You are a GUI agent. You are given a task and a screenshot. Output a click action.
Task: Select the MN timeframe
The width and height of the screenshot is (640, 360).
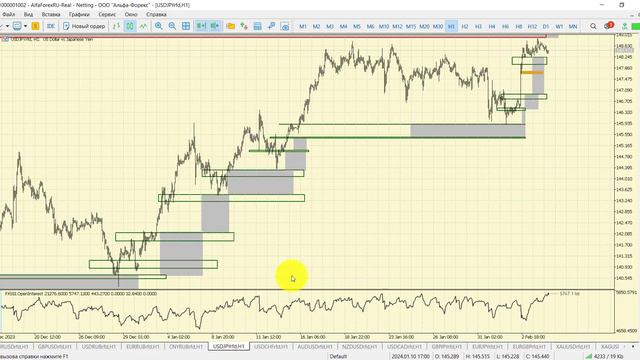point(573,26)
